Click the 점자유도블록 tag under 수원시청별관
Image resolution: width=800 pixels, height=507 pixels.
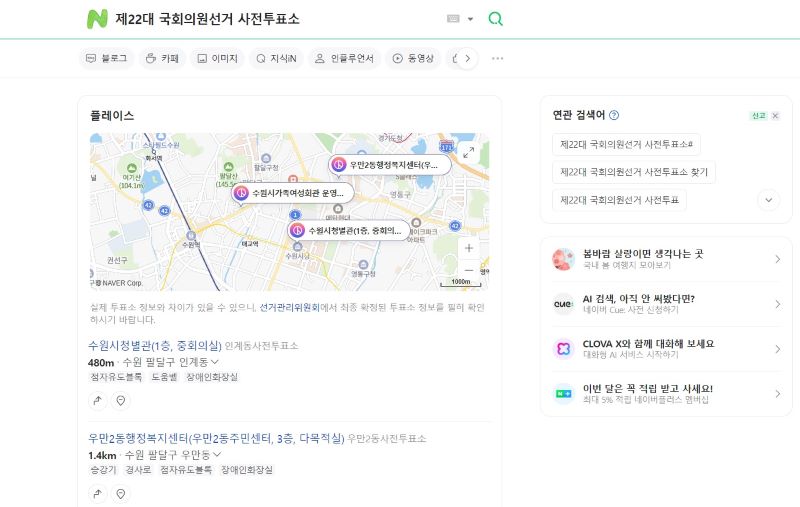[x=116, y=377]
